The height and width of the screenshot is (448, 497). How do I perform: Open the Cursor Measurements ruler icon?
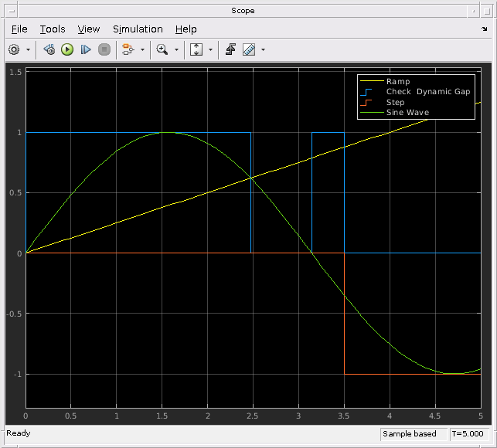[249, 49]
